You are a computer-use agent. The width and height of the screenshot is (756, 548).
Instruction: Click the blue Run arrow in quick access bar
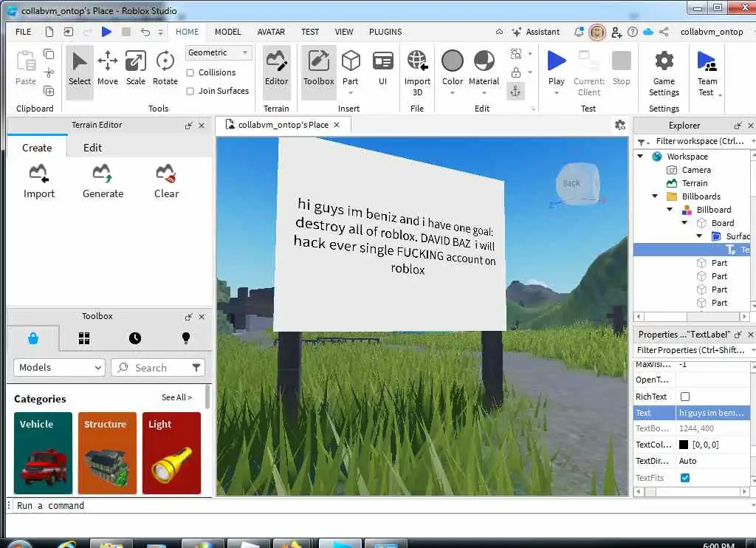tap(106, 32)
